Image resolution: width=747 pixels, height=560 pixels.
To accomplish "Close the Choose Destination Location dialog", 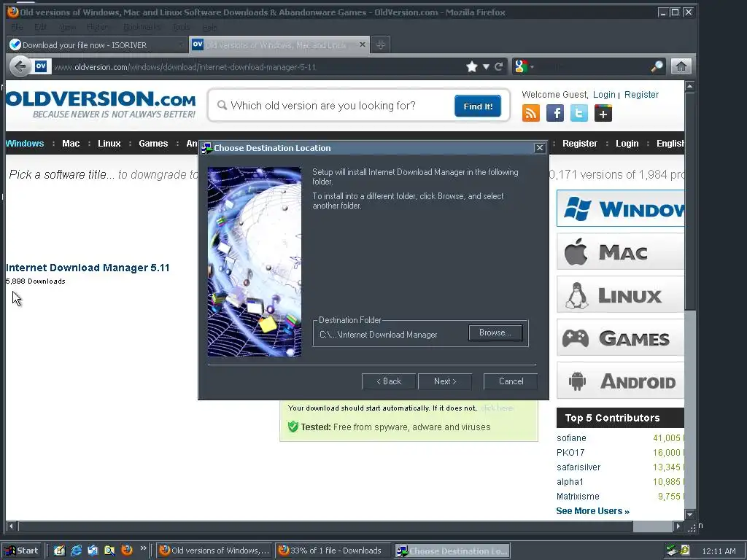I will click(539, 147).
